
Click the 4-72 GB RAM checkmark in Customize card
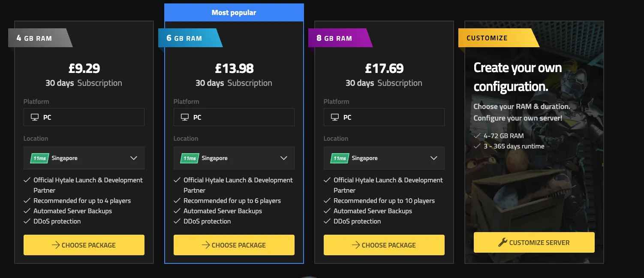pos(478,135)
